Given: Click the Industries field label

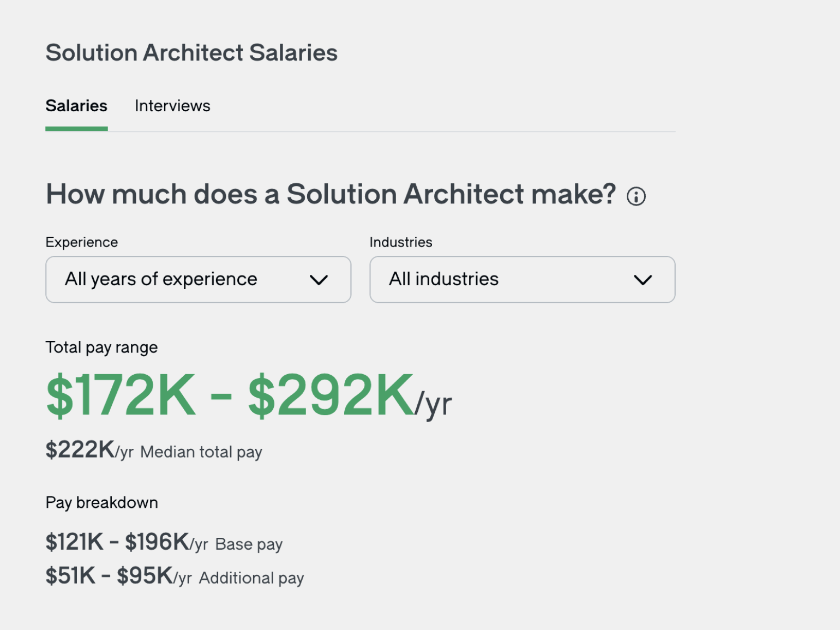Looking at the screenshot, I should click(401, 242).
